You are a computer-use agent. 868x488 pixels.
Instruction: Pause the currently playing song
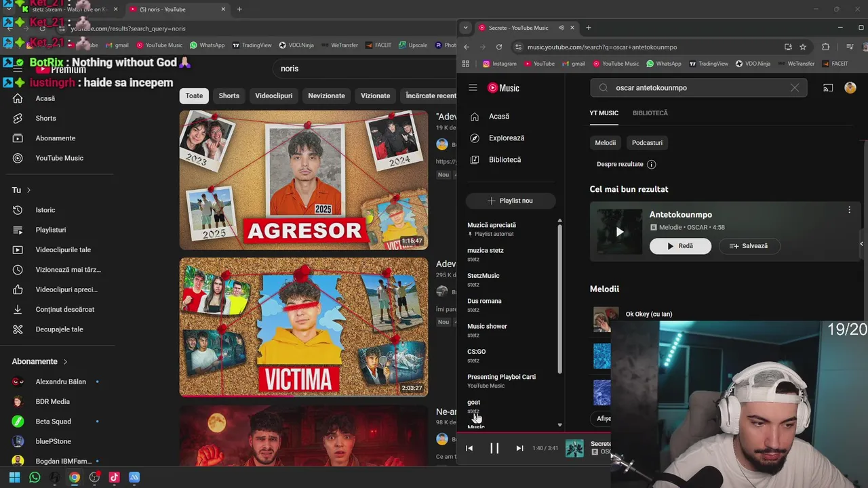tap(494, 448)
